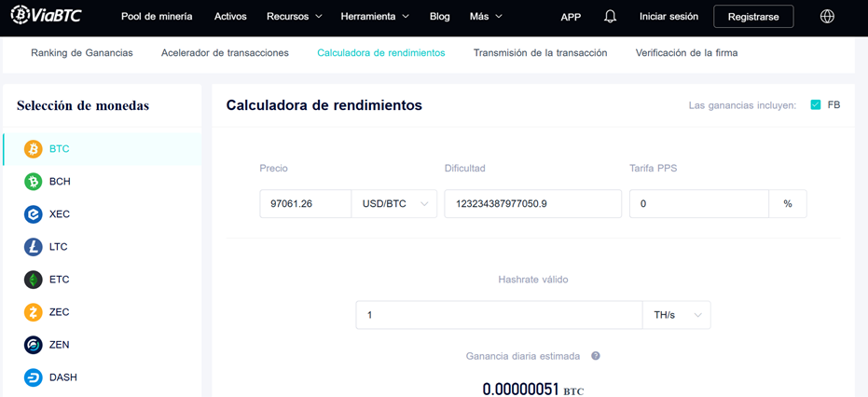
Task: Click the ZEC coin icon
Action: [x=34, y=312]
